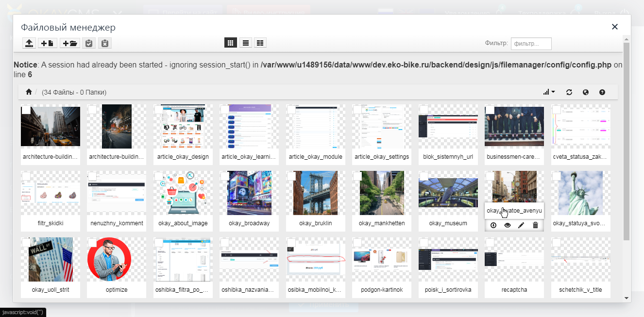Image resolution: width=644 pixels, height=317 pixels.
Task: Click the new file icon in toolbar
Action: pyautogui.click(x=47, y=43)
